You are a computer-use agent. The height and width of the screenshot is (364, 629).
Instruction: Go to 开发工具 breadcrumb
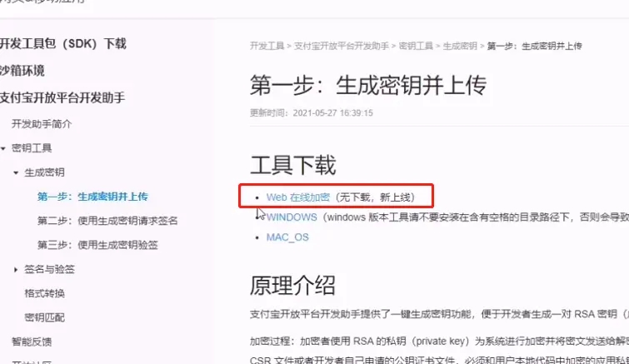coord(267,46)
